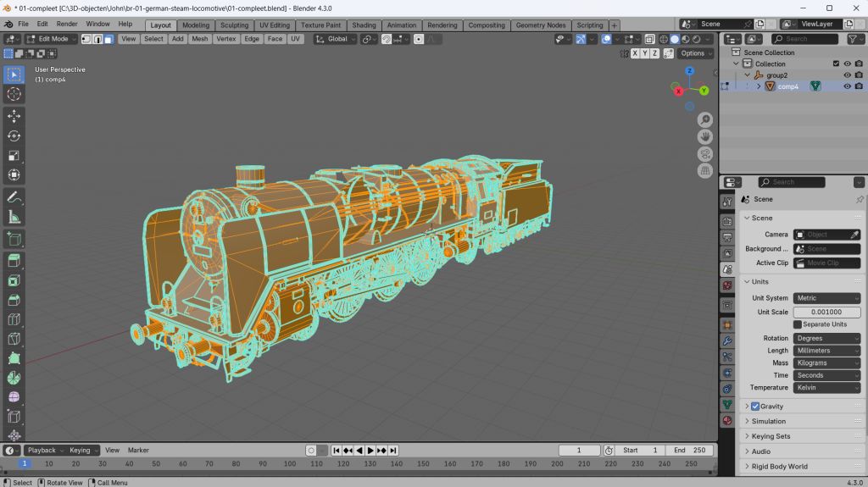Activate the Rotate tool
This screenshot has width=868, height=487.
pyautogui.click(x=14, y=136)
